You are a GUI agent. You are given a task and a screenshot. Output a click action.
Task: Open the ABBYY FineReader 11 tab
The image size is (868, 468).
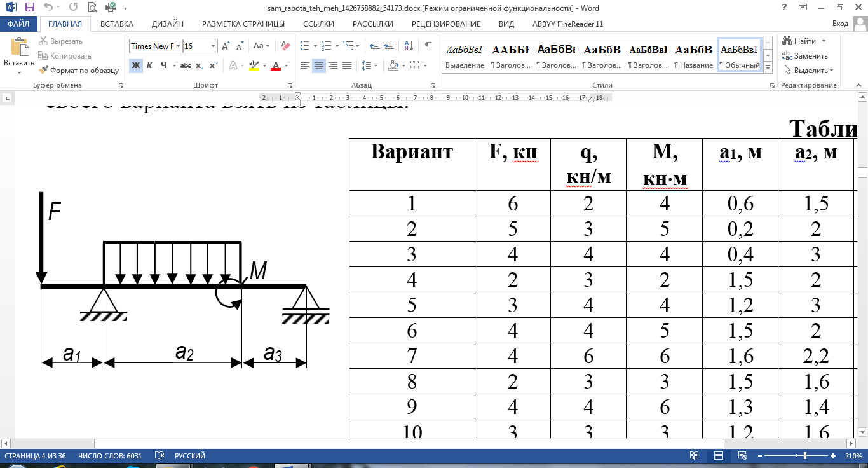[x=567, y=24]
